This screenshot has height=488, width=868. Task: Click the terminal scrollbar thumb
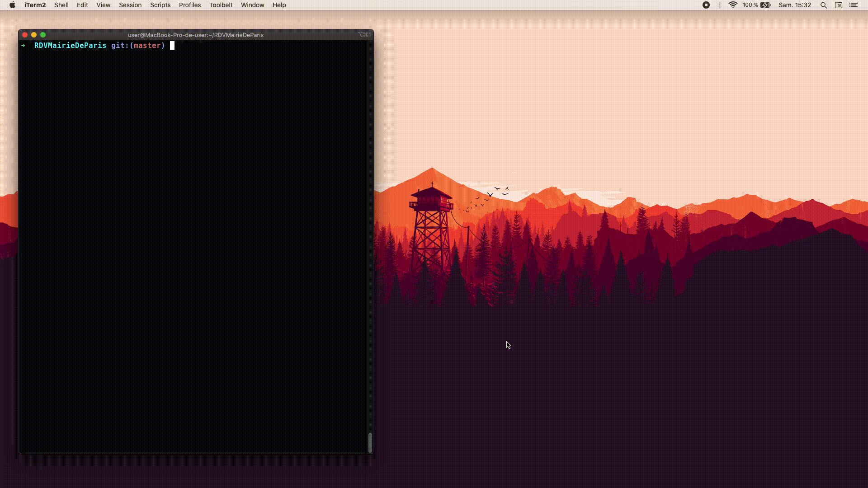tap(370, 442)
